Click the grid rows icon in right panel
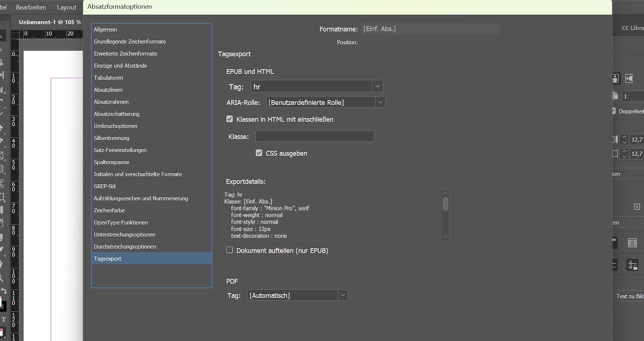 [x=632, y=243]
